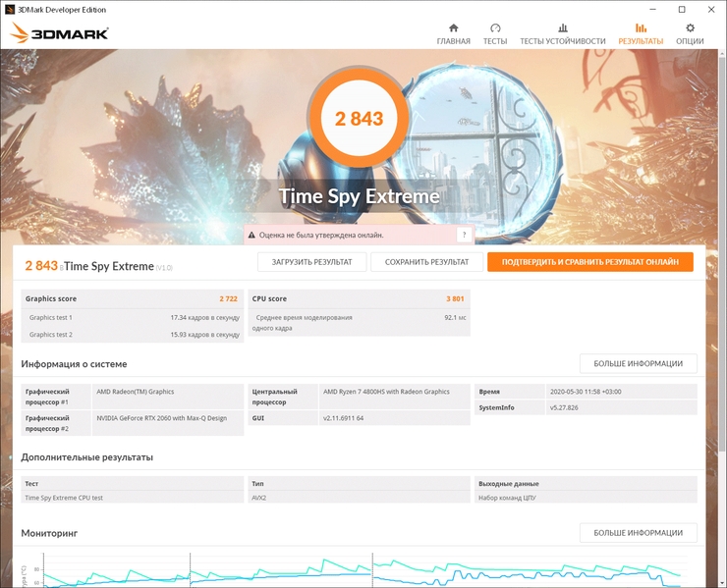Viewport: 727px width, 588px height.
Task: Click the GUI version v2.11.6911 64
Action: click(344, 418)
